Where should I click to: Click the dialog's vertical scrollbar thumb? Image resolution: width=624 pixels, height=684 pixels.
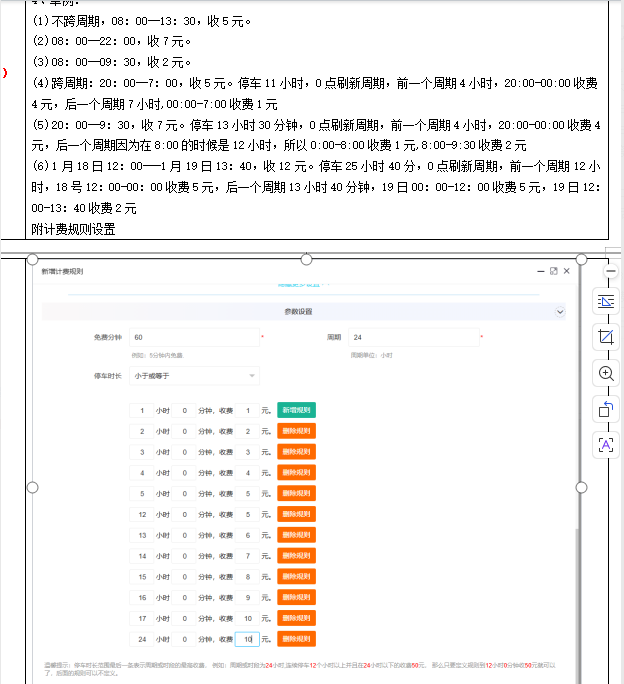(577, 606)
